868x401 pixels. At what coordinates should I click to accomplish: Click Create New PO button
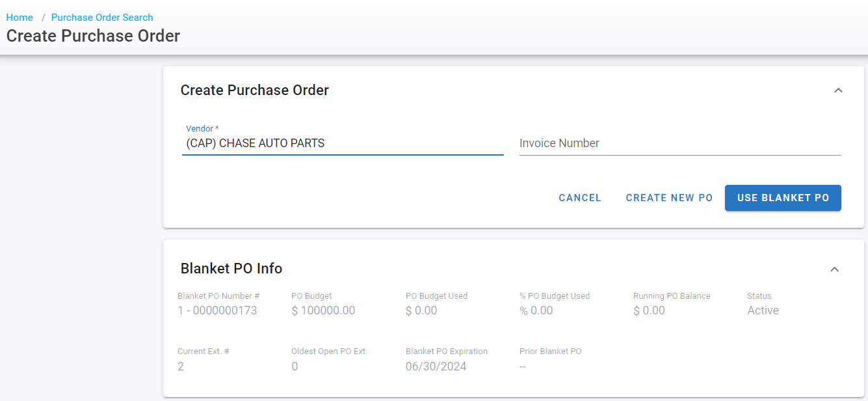click(669, 198)
